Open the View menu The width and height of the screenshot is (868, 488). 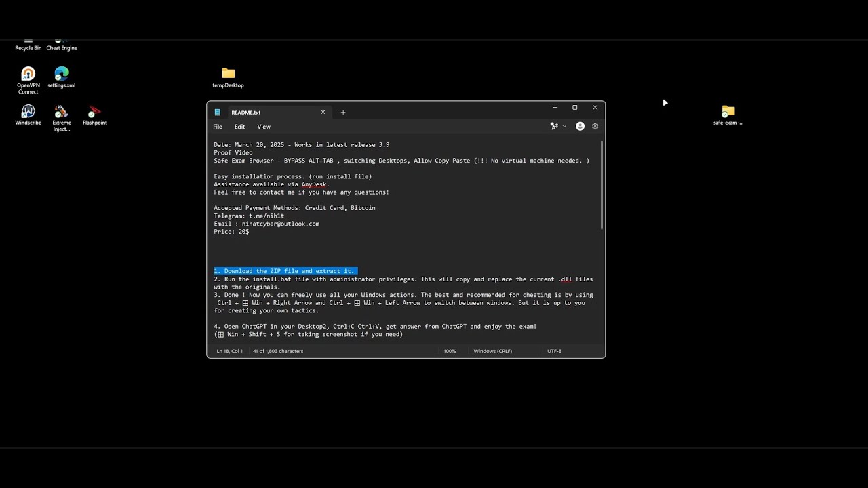[x=264, y=127]
